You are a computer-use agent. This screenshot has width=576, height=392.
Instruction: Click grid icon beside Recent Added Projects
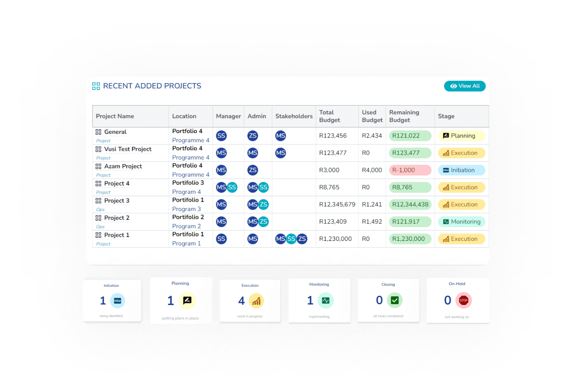pyautogui.click(x=96, y=86)
